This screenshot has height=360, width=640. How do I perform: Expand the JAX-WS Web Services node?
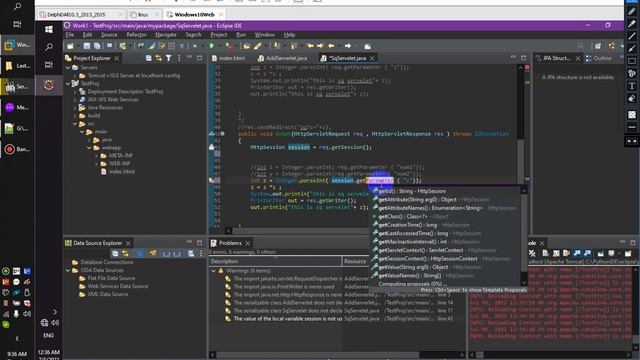point(75,100)
